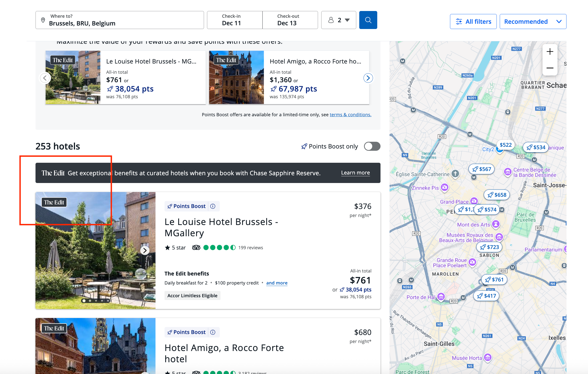
Task: Click Le Louise $761 all-in total price
Action: pos(360,280)
